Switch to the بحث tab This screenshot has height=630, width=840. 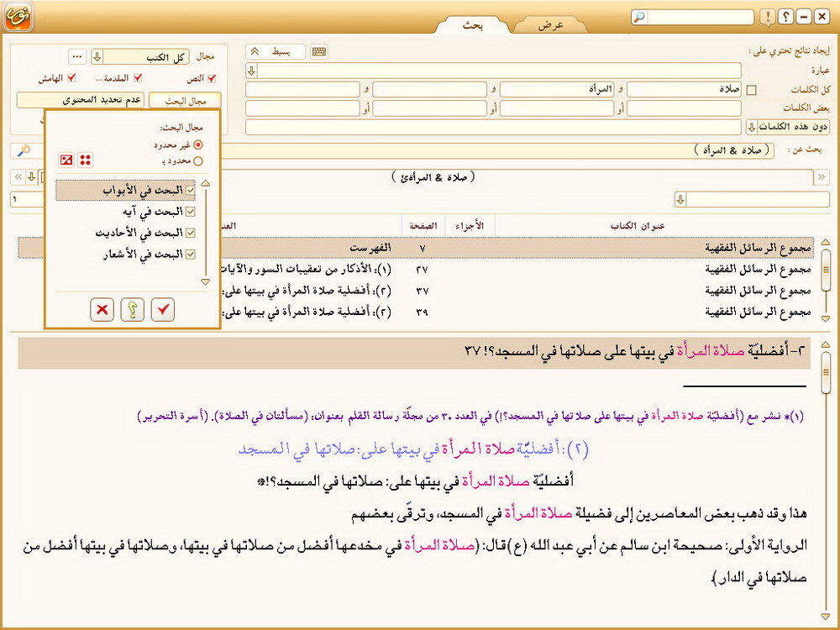pyautogui.click(x=472, y=25)
